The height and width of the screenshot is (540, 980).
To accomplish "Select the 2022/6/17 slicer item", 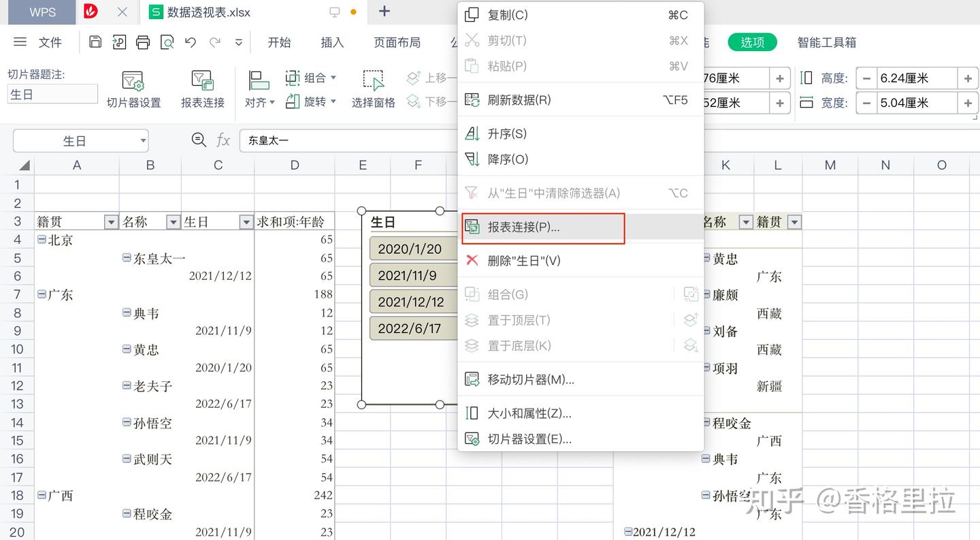I will pos(412,328).
